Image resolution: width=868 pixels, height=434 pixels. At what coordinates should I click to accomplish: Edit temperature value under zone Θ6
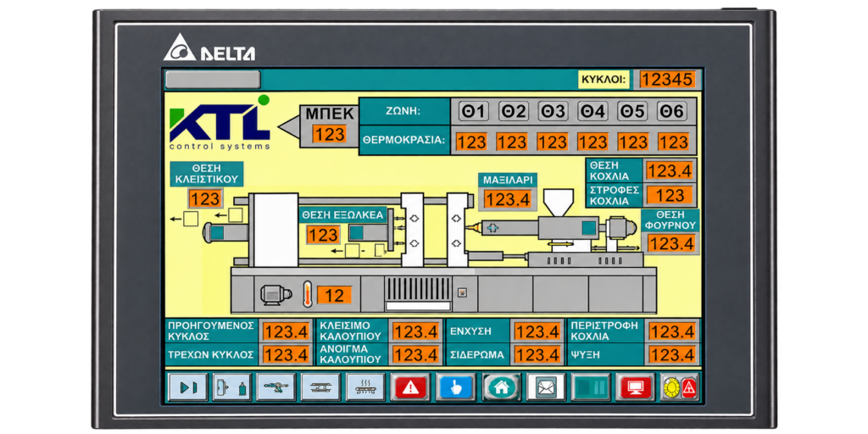[x=673, y=142]
